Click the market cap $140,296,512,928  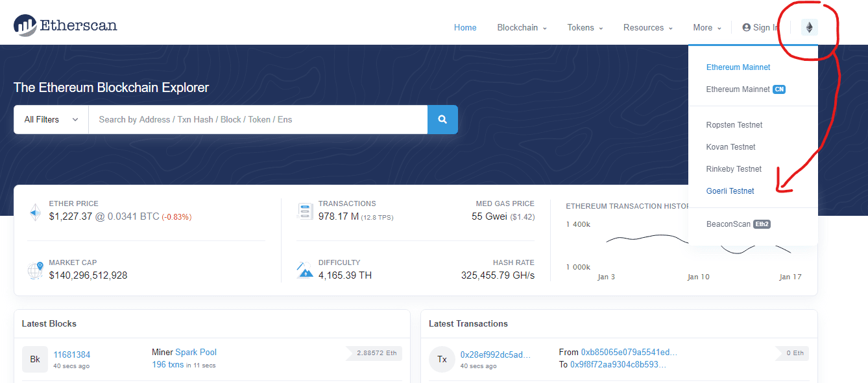[x=88, y=275]
